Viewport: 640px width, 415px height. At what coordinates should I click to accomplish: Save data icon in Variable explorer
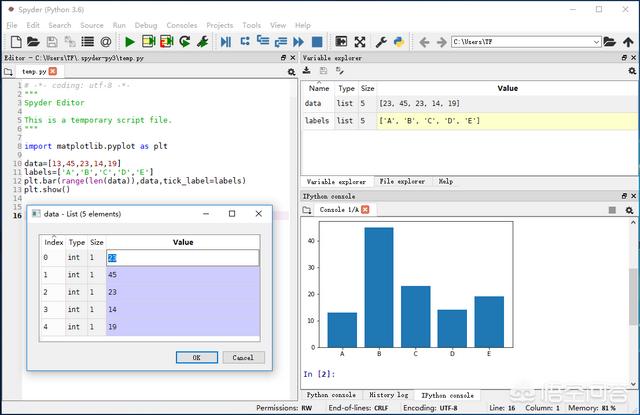323,71
